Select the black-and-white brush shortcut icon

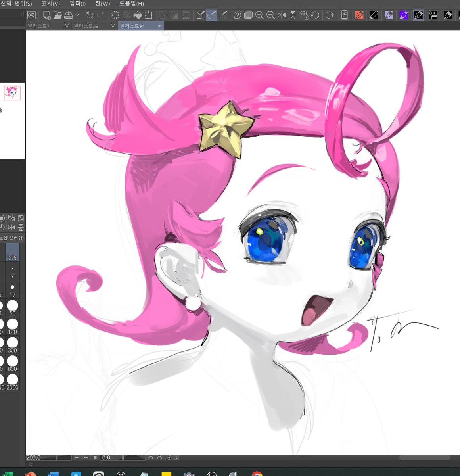pos(374,15)
